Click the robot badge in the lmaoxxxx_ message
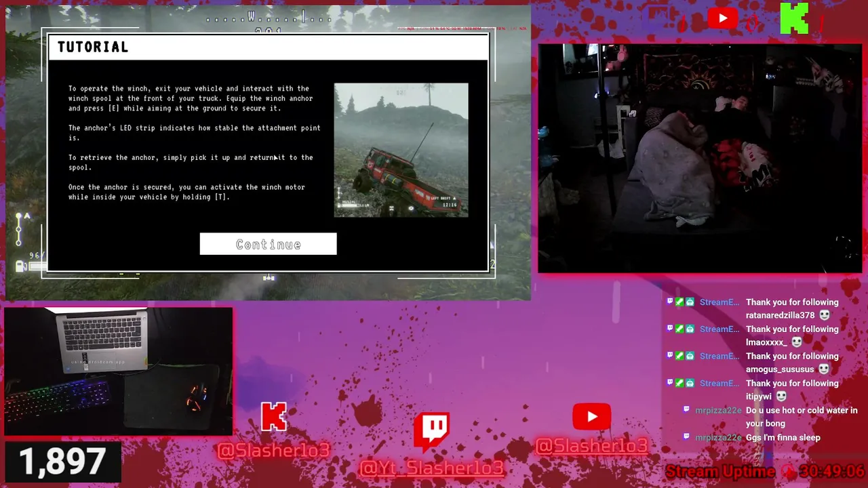868x488 pixels. point(690,329)
